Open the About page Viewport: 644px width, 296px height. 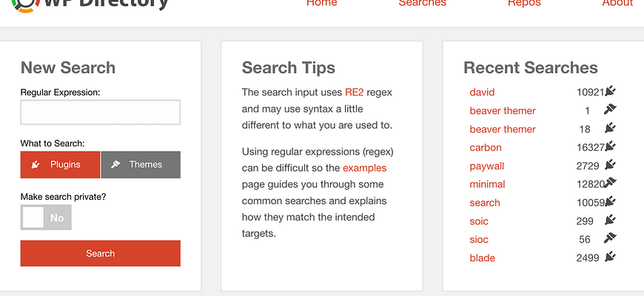(x=617, y=3)
